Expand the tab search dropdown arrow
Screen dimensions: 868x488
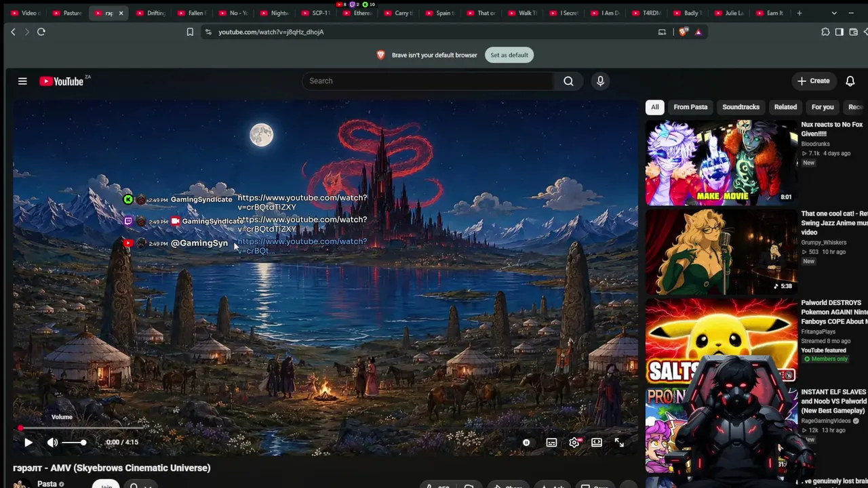(834, 13)
